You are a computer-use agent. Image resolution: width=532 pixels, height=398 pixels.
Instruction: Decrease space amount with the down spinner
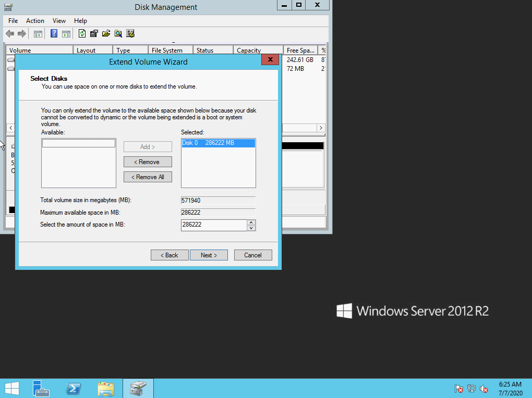[x=251, y=228]
